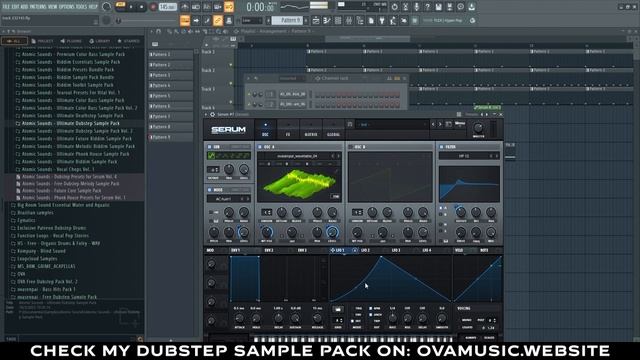Open the Line snap dropdown
This screenshot has height=360, width=640.
pyautogui.click(x=252, y=20)
